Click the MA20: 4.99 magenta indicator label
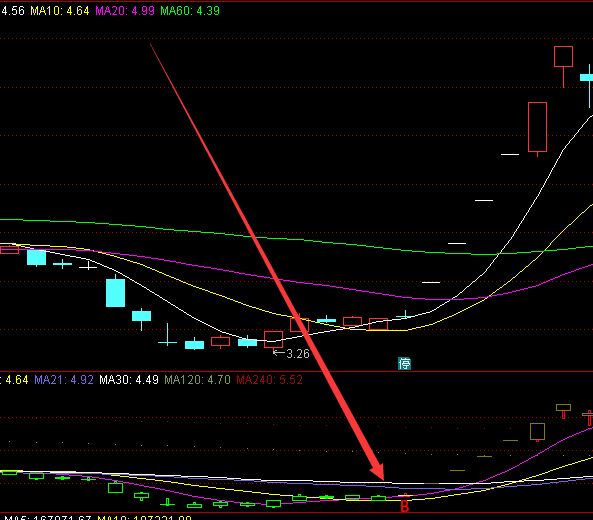This screenshot has width=593, height=520. click(x=125, y=11)
